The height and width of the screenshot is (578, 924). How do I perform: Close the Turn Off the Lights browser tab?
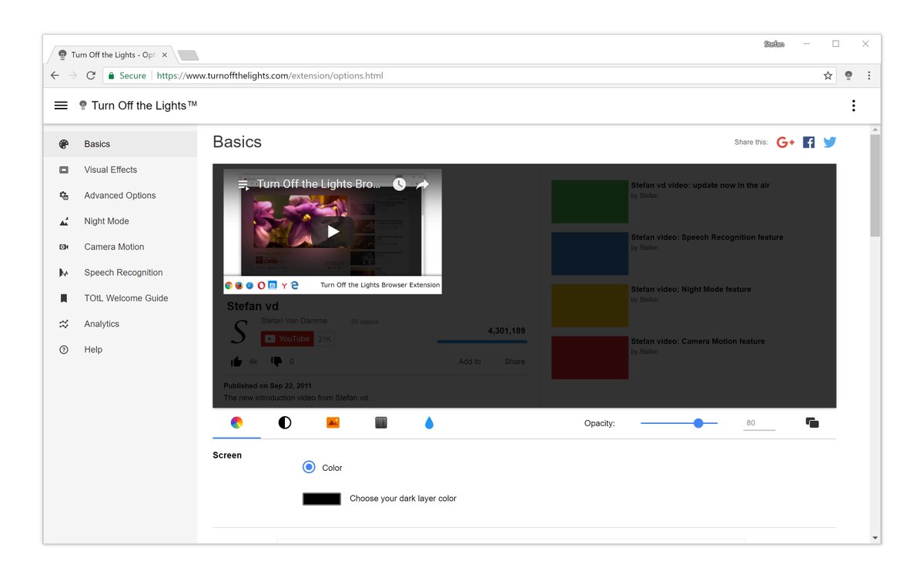click(165, 55)
